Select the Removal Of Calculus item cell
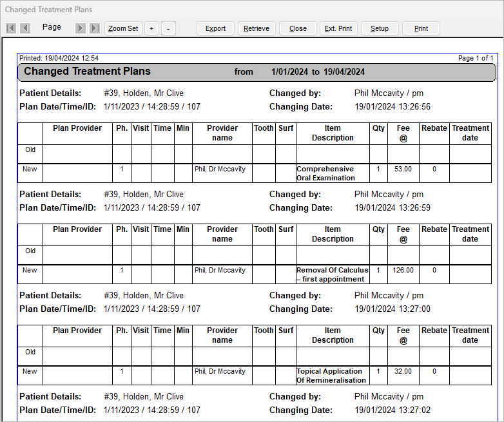Viewport: 504px width, 422px height. coord(332,274)
